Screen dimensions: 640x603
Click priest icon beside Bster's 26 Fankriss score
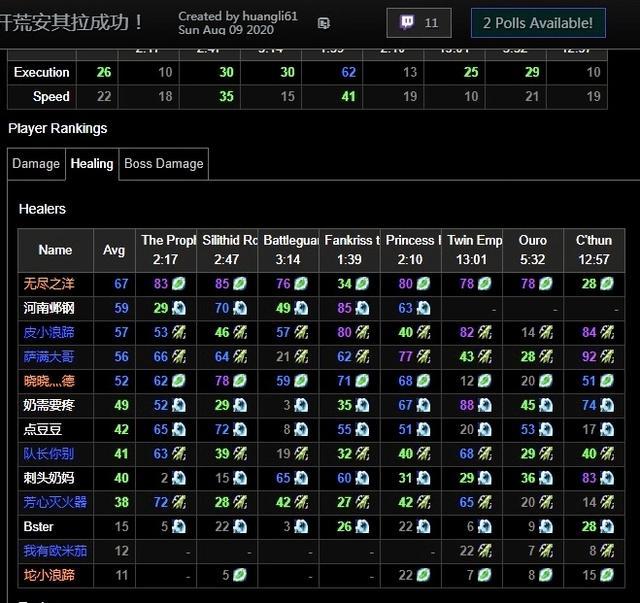coord(362,527)
